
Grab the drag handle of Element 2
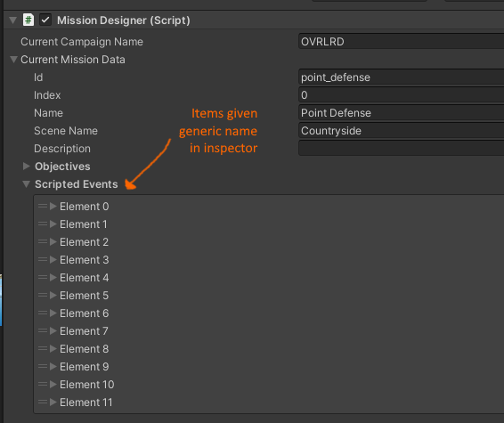[x=43, y=241]
